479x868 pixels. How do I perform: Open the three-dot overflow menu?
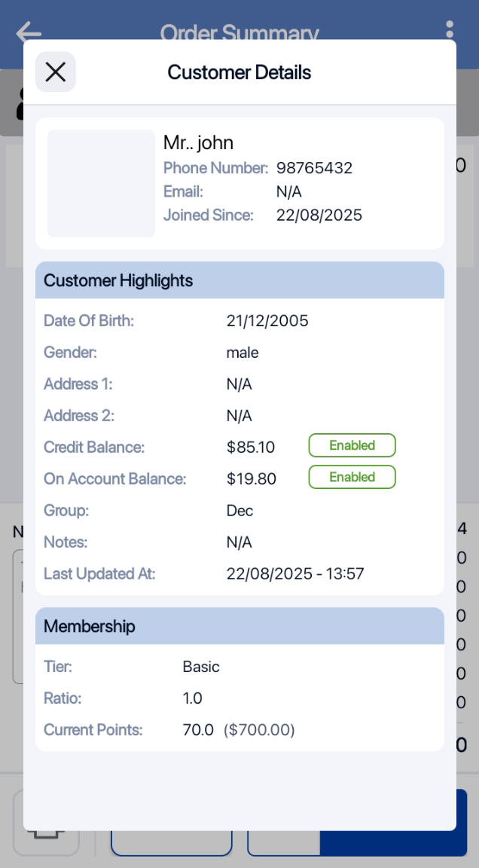point(450,30)
